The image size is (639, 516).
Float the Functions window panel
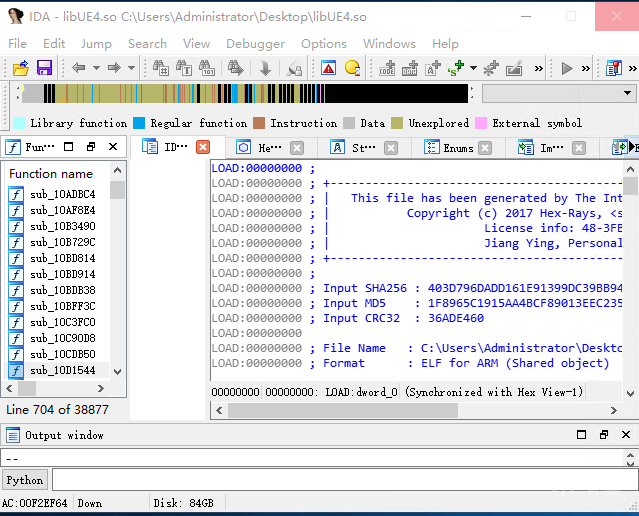point(91,147)
